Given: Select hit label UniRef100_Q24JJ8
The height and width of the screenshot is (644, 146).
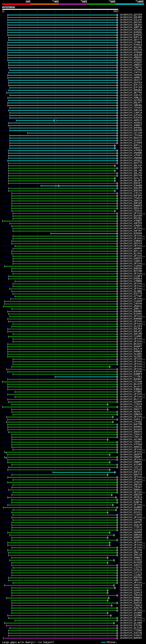Looking at the screenshot, I should (x=131, y=178).
